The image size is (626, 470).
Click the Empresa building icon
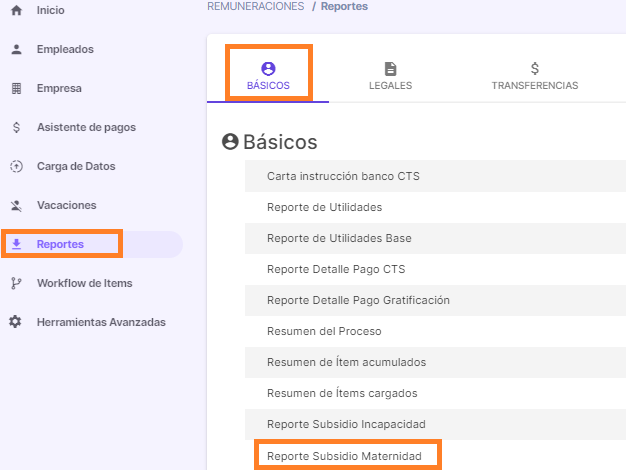[x=16, y=88]
